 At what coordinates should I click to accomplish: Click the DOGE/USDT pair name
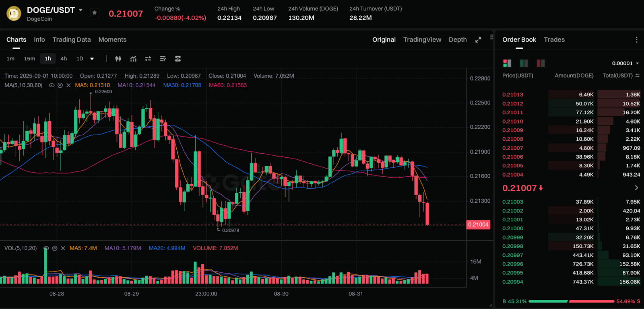(51, 10)
